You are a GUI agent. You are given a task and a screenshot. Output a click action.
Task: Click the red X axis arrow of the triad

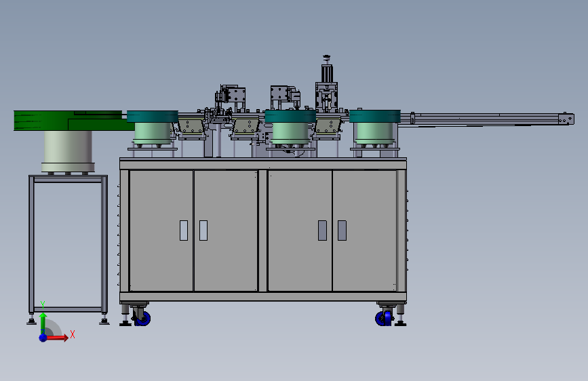[58, 338]
